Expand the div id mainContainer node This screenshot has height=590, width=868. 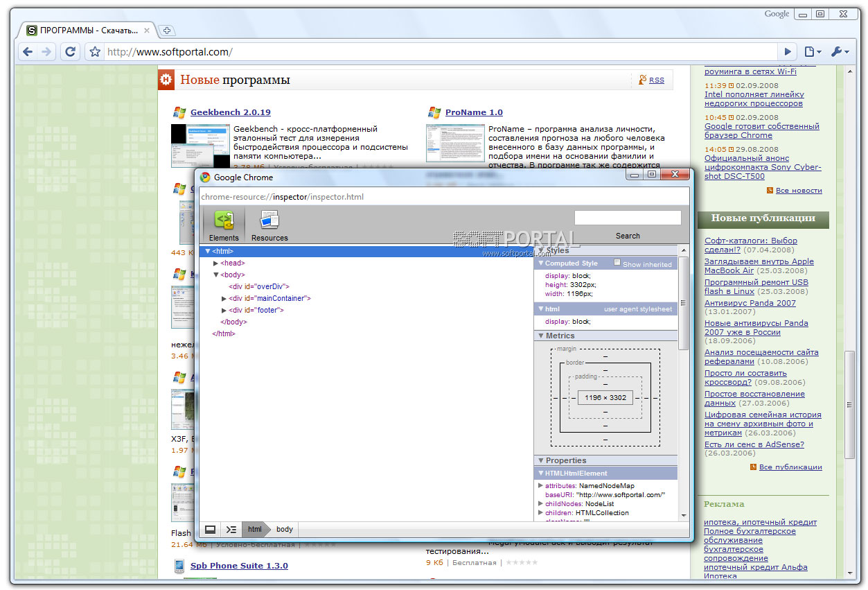(x=224, y=299)
